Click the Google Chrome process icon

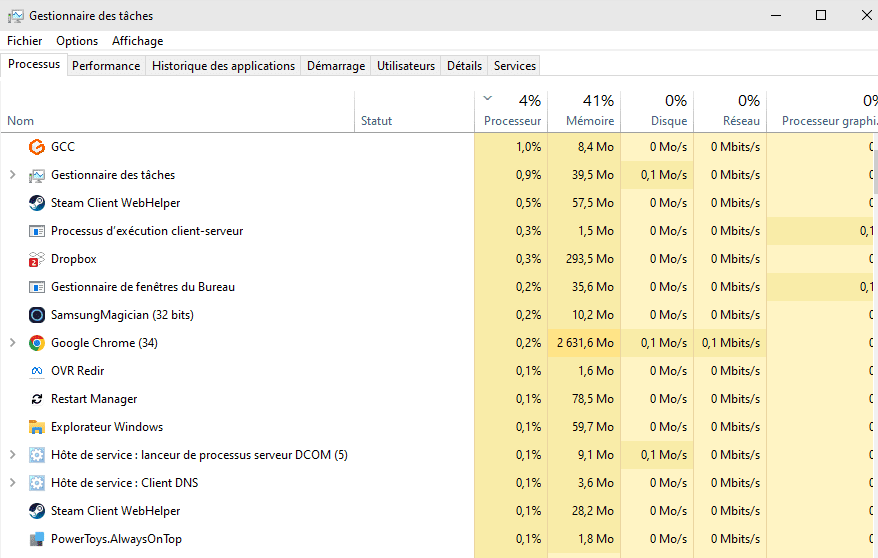coord(37,343)
